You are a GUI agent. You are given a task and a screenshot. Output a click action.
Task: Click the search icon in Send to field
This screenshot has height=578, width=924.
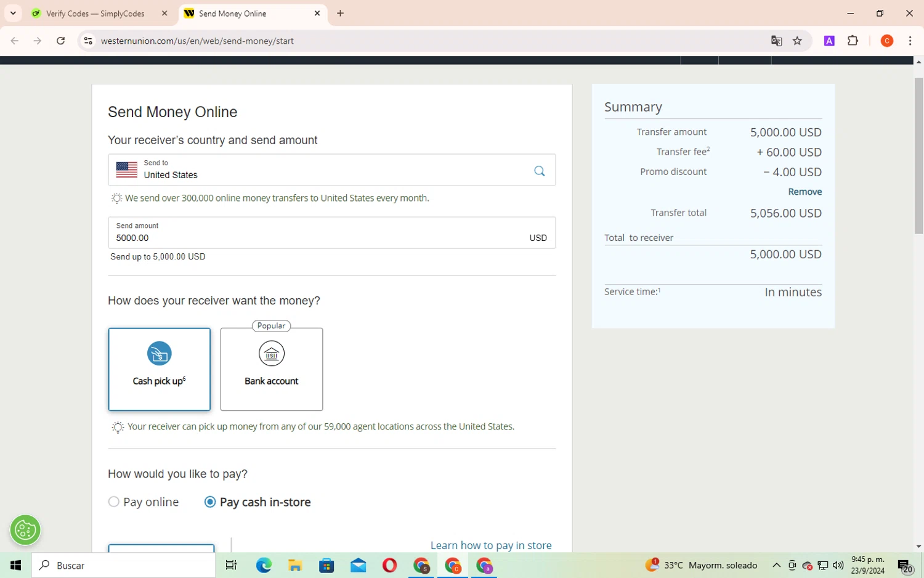click(539, 171)
